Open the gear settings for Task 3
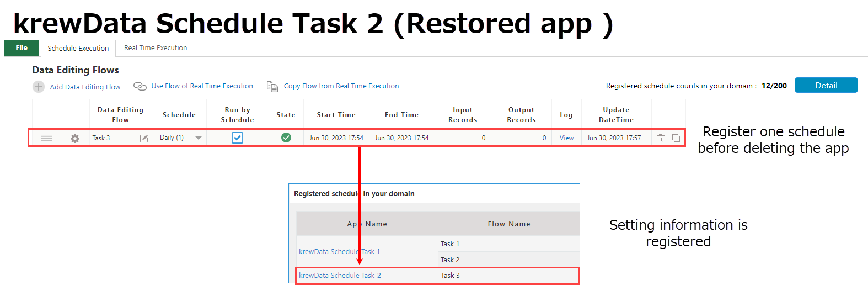The image size is (868, 285). point(75,138)
